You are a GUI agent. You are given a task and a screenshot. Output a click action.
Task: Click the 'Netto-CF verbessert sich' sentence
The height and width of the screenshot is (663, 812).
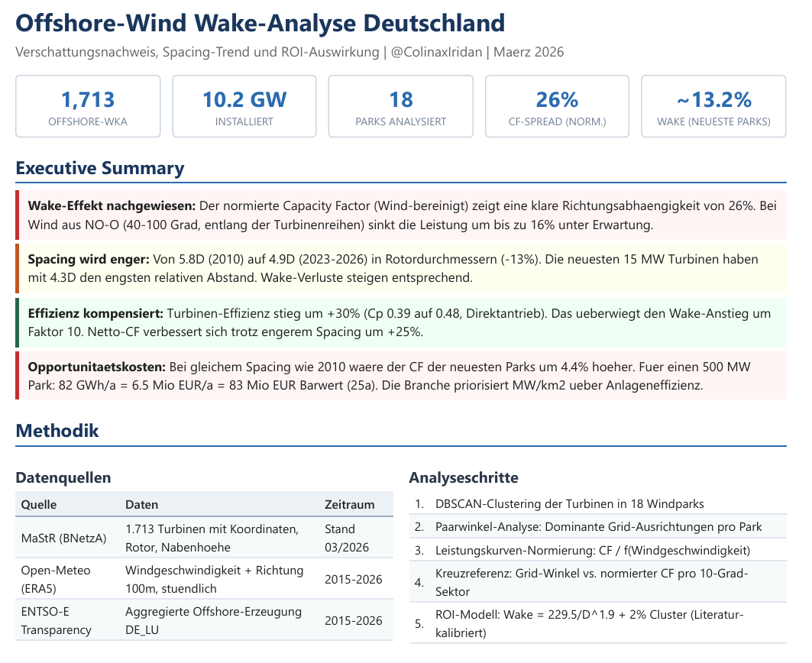point(255,331)
